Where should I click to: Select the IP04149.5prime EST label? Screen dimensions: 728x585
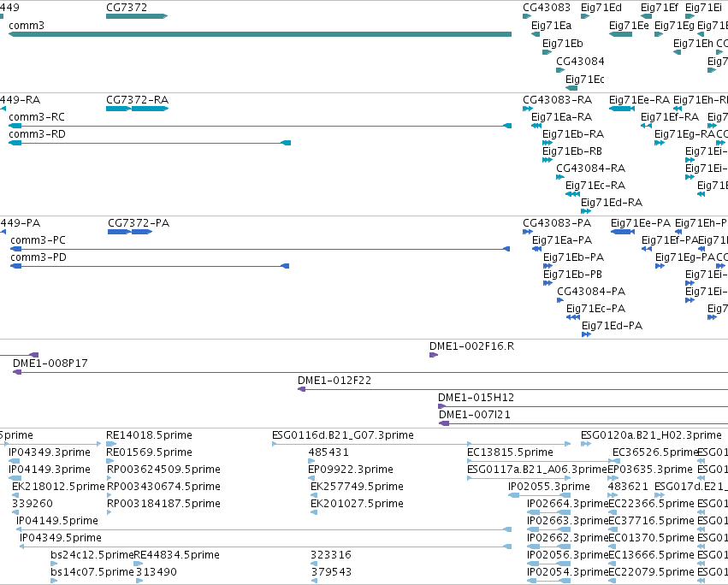pos(57,521)
